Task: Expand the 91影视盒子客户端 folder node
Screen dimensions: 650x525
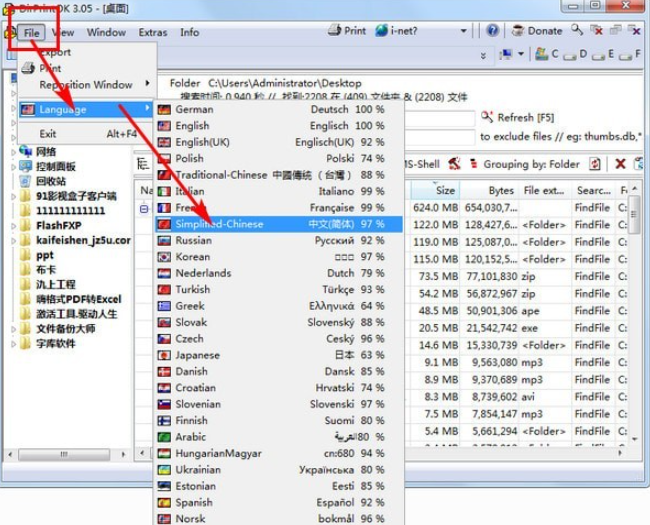Action: 14,196
